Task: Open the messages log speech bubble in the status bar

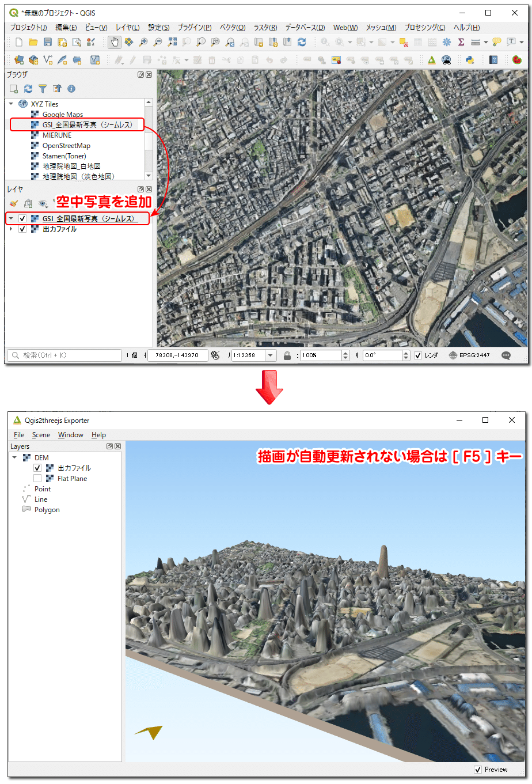Action: click(x=506, y=355)
